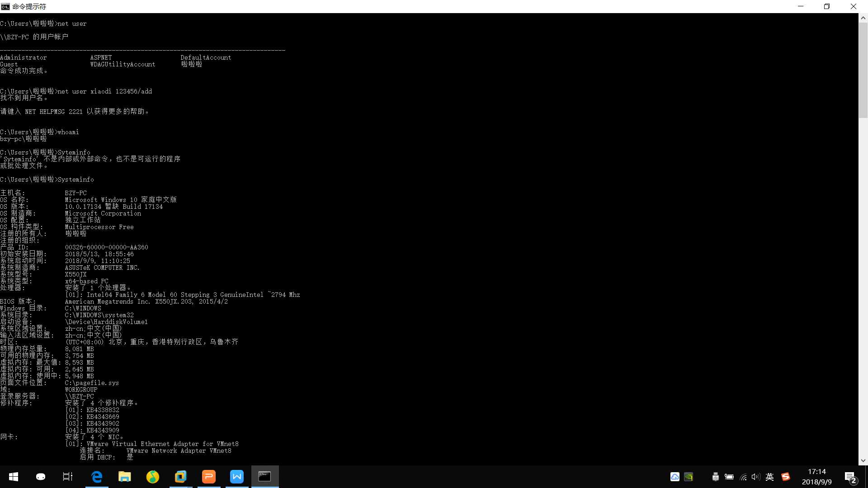Click the 'WORKGROUP' domain value

[x=81, y=389]
